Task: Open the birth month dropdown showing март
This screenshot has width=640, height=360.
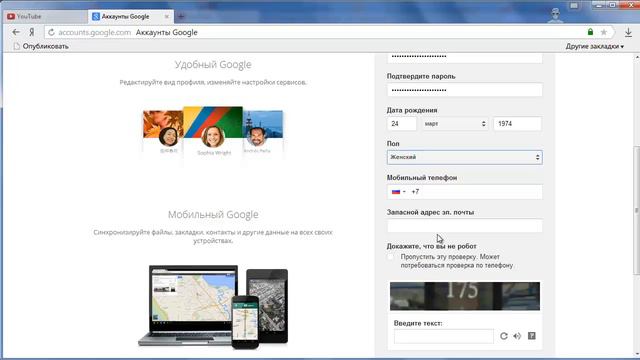Action: [455, 124]
